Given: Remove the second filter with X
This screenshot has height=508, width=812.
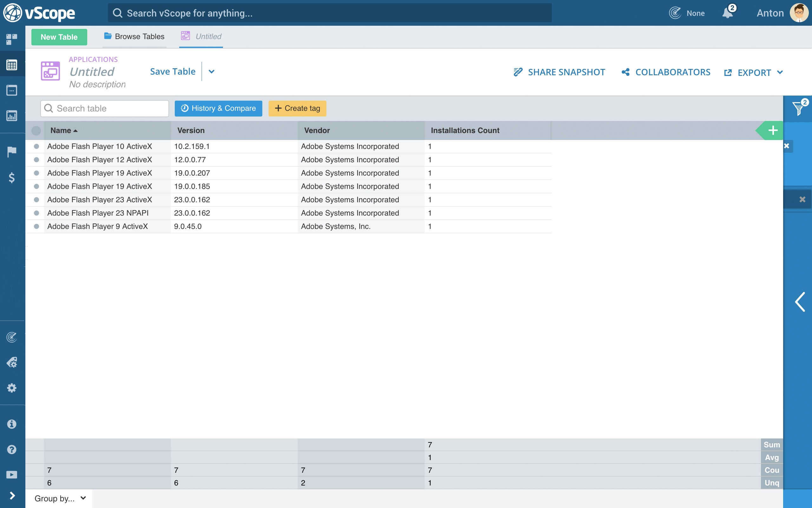Looking at the screenshot, I should 802,200.
